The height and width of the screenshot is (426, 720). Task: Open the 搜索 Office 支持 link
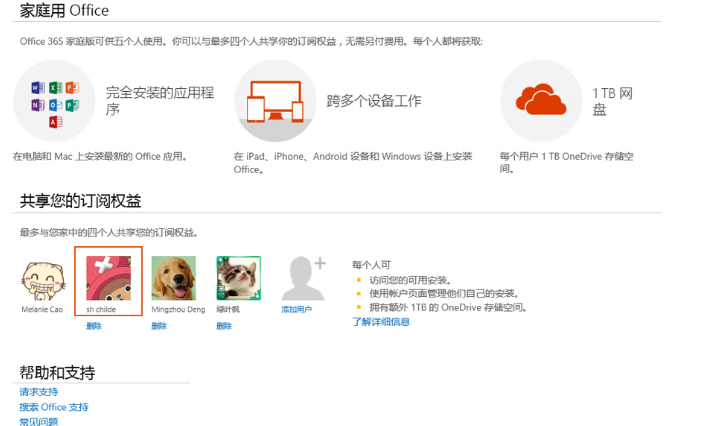click(54, 407)
